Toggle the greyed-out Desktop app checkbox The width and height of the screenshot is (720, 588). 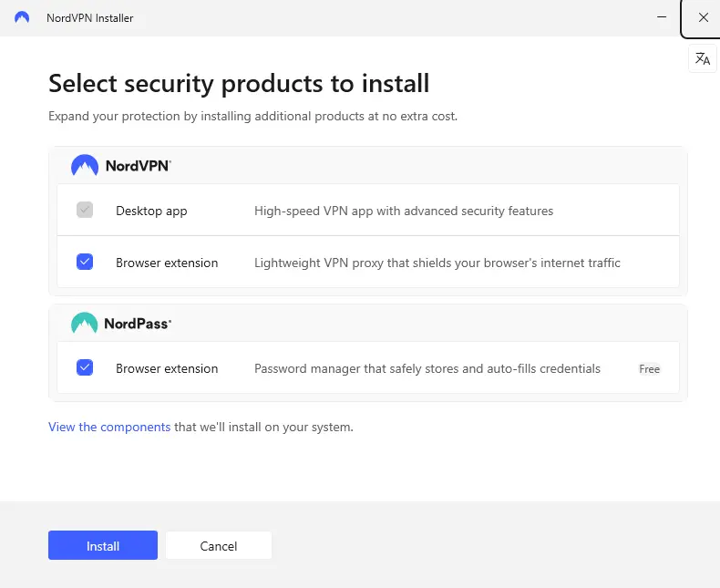tap(85, 211)
